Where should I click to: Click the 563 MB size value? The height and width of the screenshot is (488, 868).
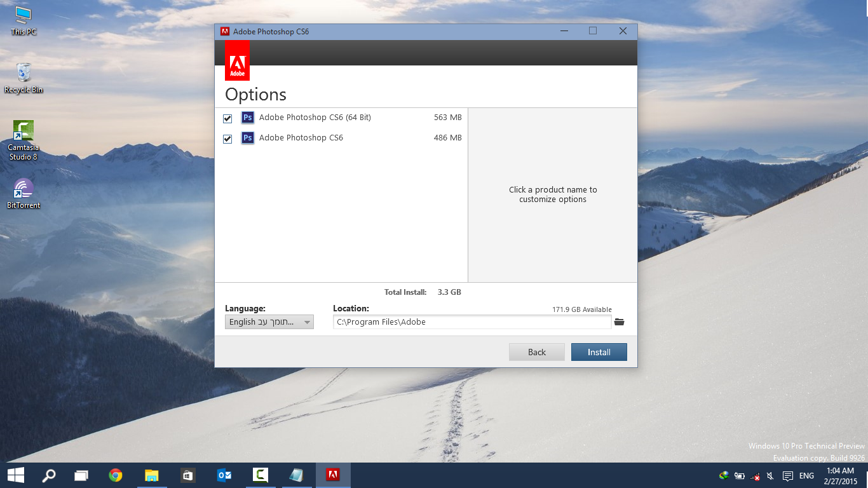click(x=448, y=118)
